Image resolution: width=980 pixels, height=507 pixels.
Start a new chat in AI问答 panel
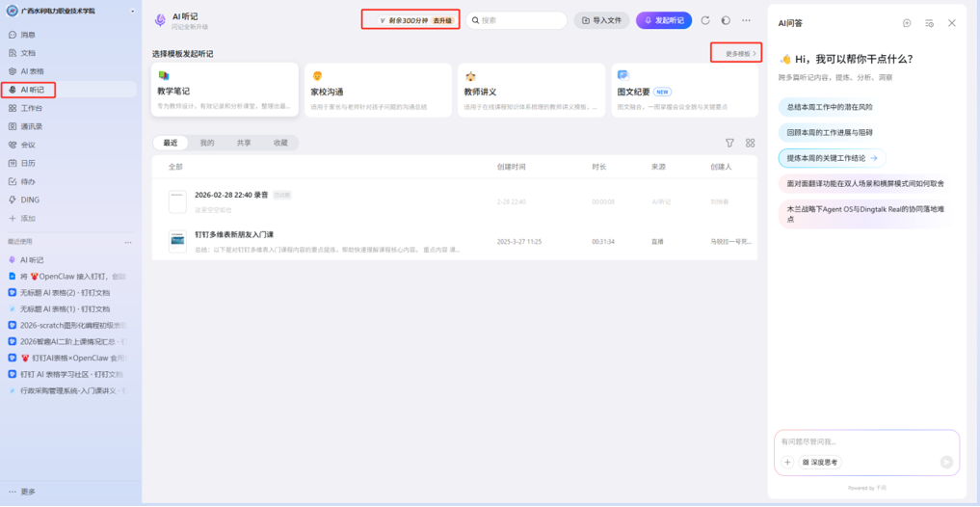907,23
